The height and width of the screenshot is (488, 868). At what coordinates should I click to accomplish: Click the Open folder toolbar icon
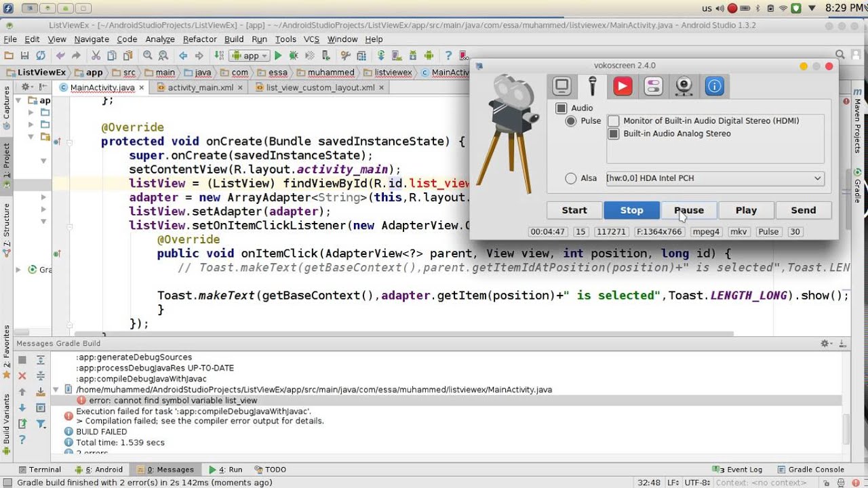pos(9,56)
